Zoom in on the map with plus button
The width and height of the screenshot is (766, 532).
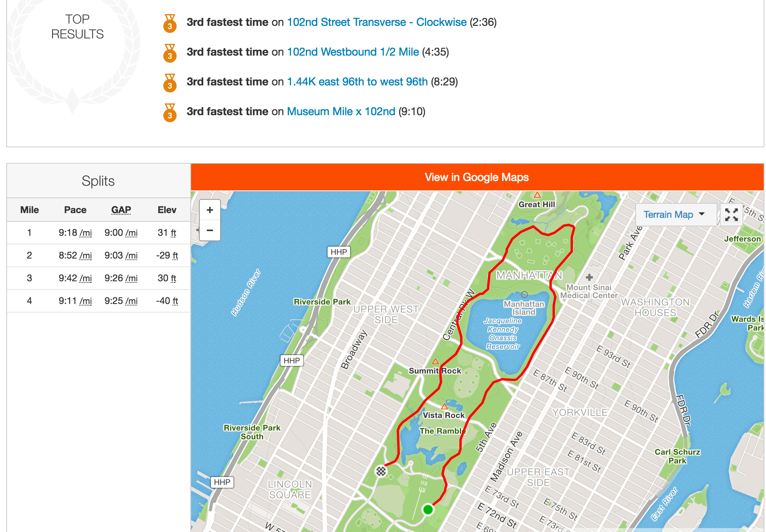click(210, 210)
